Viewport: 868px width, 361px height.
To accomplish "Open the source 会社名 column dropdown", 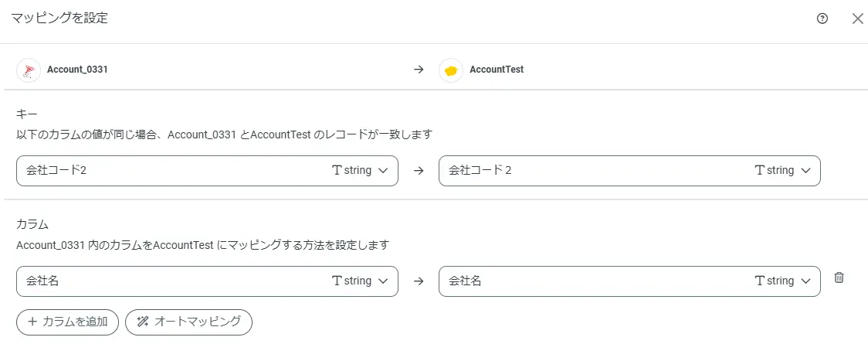I will point(383,281).
